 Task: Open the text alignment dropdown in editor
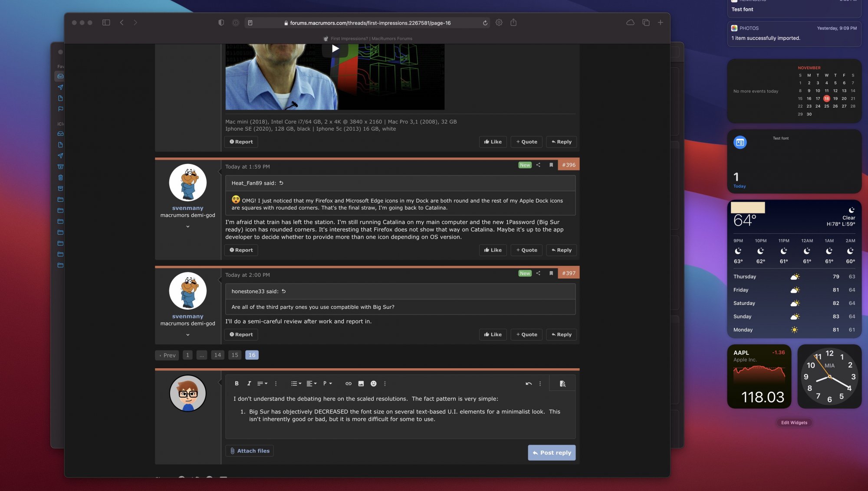(262, 383)
